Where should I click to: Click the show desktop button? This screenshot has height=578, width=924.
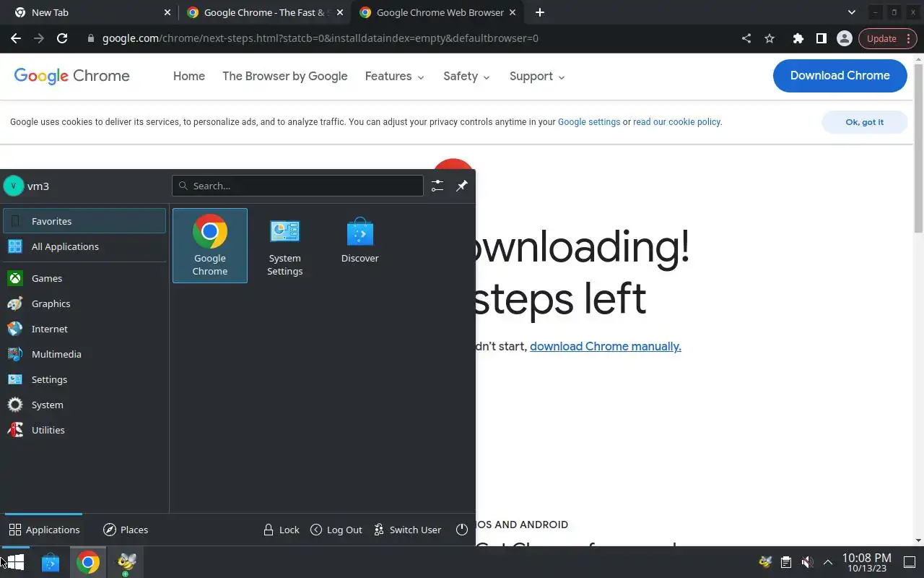pyautogui.click(x=910, y=562)
